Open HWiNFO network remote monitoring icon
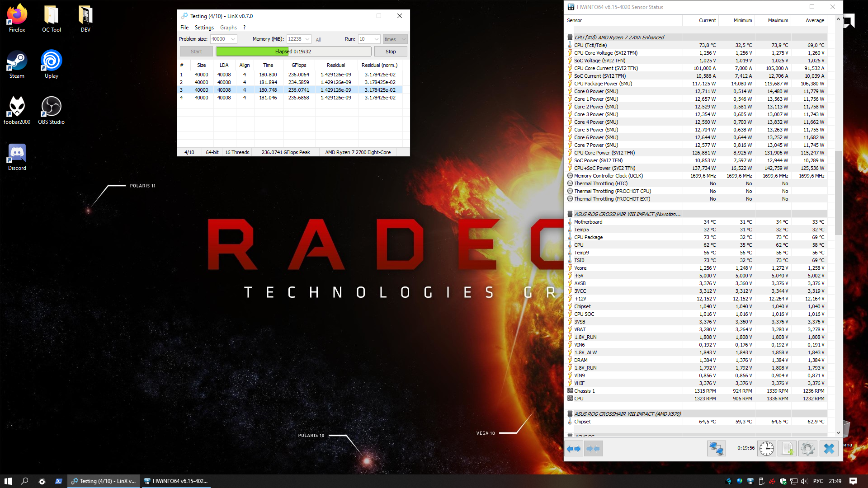 click(x=716, y=449)
